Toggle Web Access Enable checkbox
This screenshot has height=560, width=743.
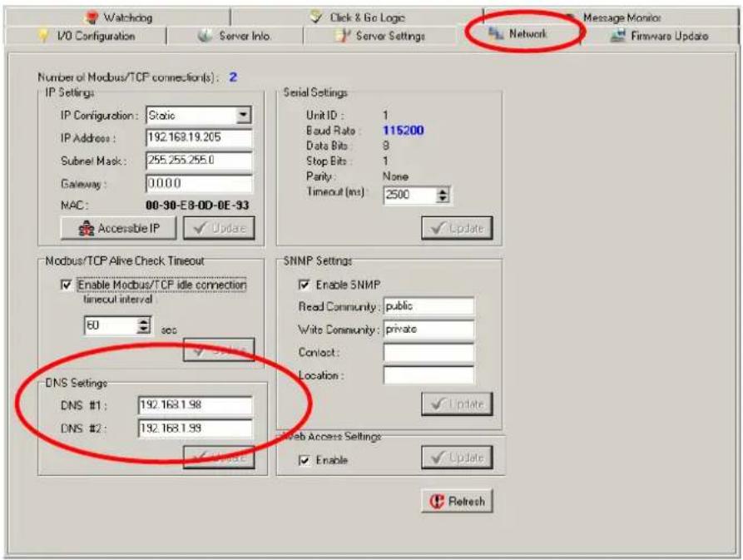pyautogui.click(x=304, y=460)
